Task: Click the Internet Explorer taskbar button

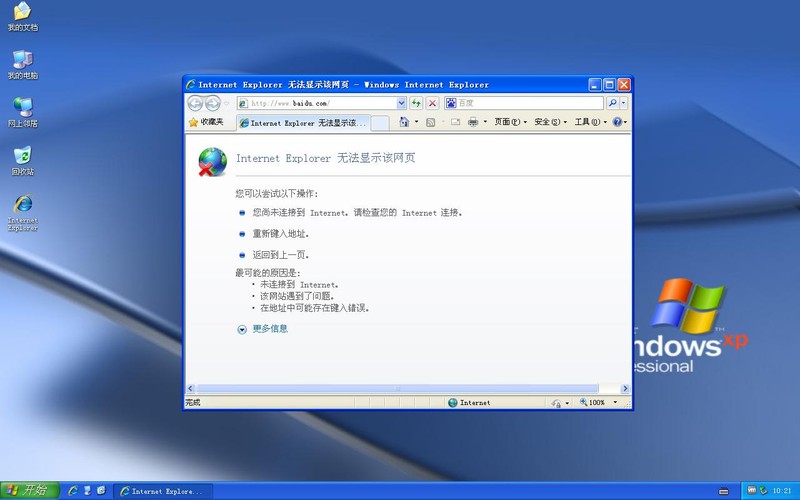Action: [163, 491]
